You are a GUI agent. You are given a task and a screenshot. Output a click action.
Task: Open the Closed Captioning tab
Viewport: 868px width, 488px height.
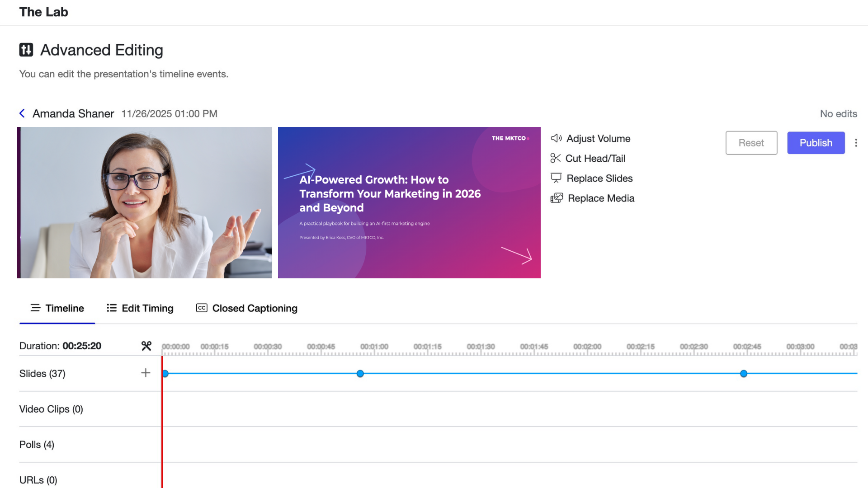click(255, 308)
